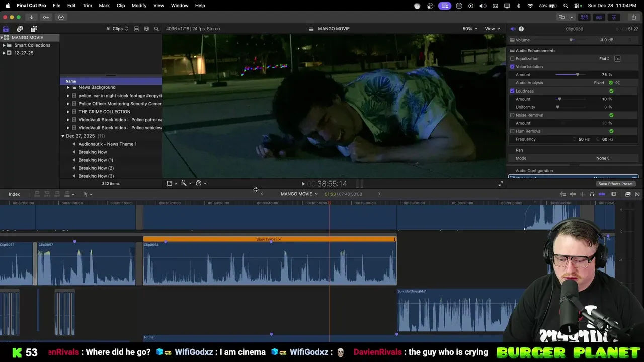Open the 50% viewer zoom dropdown
Viewport: 644px width, 362px height.
pos(469,29)
